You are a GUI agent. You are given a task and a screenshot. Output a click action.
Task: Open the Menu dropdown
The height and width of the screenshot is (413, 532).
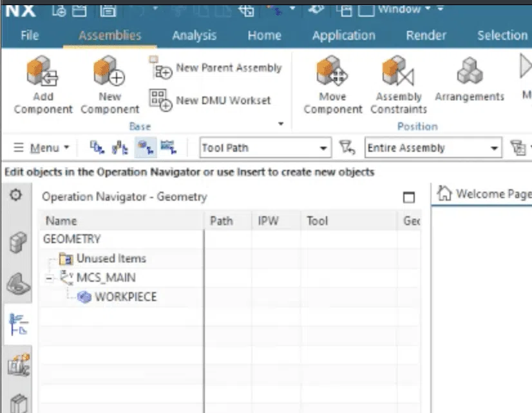(41, 148)
